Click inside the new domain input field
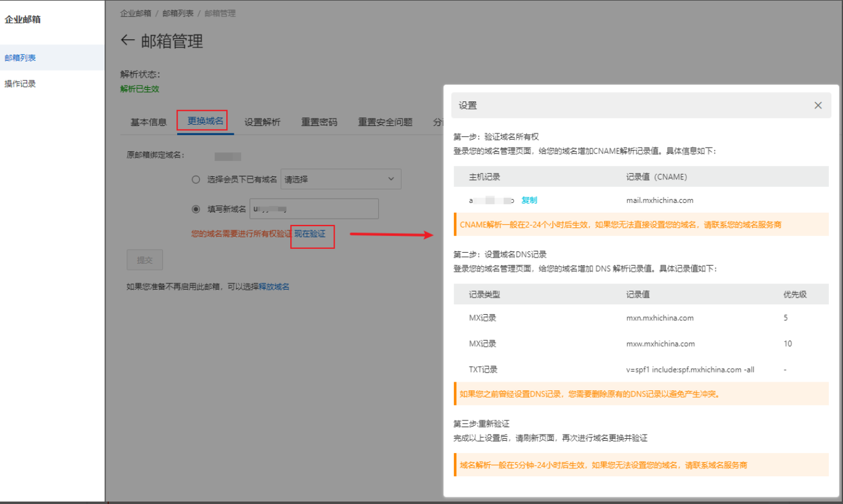 click(x=314, y=208)
